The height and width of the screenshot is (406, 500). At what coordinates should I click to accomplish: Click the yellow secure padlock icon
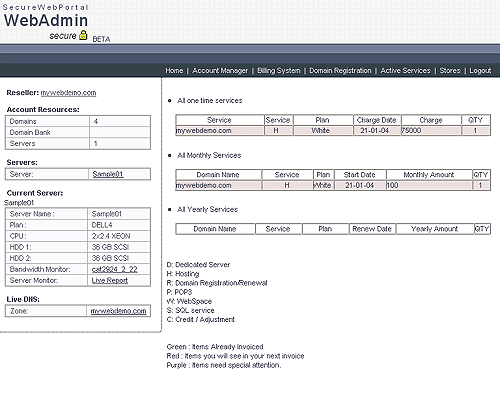click(83, 35)
